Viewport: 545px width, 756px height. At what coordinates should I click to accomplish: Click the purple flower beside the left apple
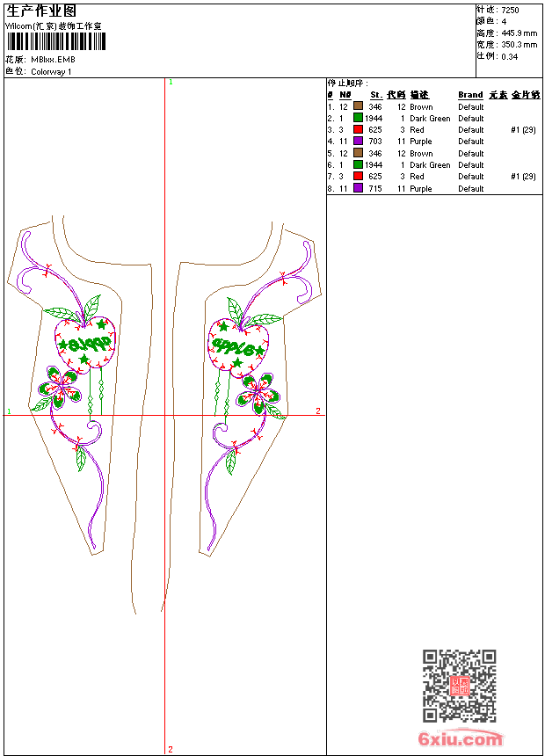[61, 389]
